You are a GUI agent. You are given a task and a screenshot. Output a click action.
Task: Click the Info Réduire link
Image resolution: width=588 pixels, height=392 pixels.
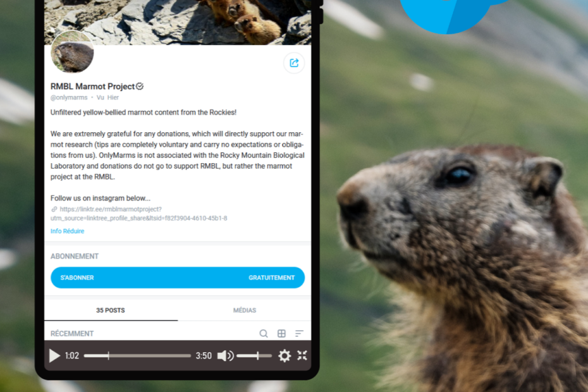tap(67, 231)
